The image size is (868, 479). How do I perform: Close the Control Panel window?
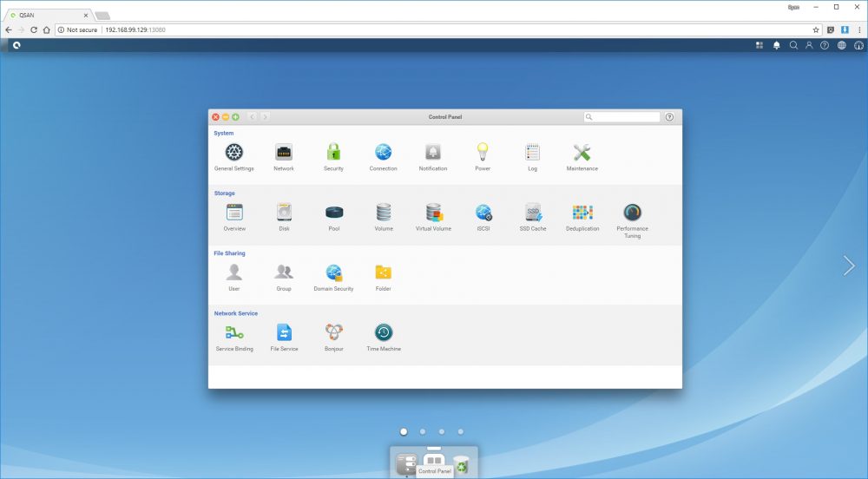pyautogui.click(x=215, y=116)
